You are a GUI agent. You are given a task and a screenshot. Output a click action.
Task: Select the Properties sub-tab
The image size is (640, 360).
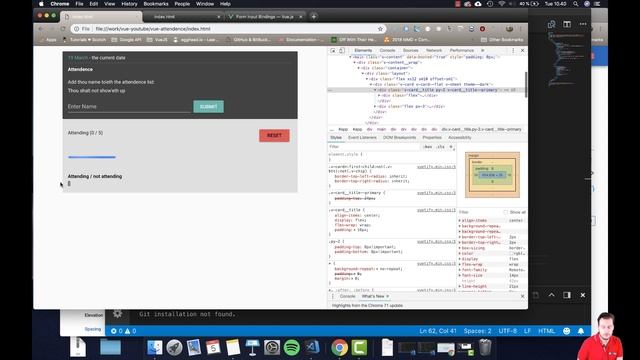(432, 138)
